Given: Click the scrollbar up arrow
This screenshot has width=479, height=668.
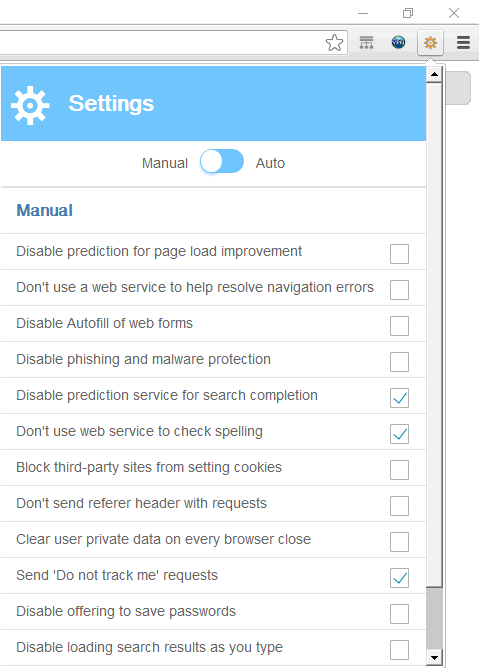Looking at the screenshot, I should [434, 75].
